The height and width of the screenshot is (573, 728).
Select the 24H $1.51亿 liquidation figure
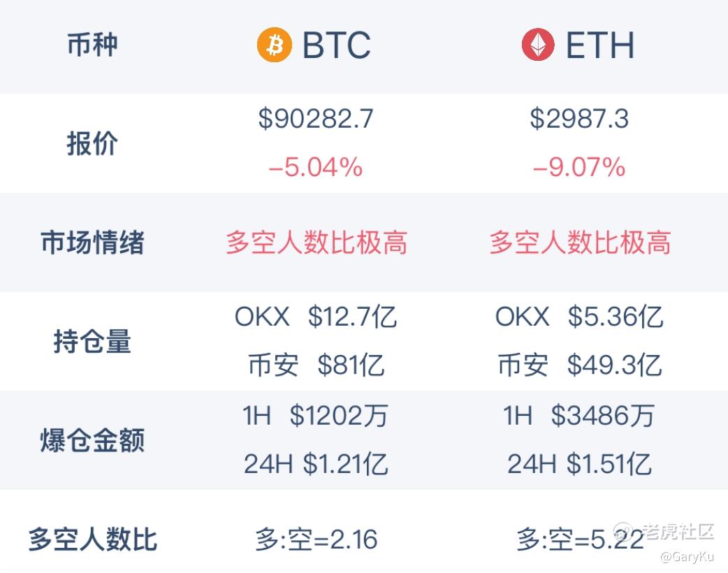click(579, 464)
